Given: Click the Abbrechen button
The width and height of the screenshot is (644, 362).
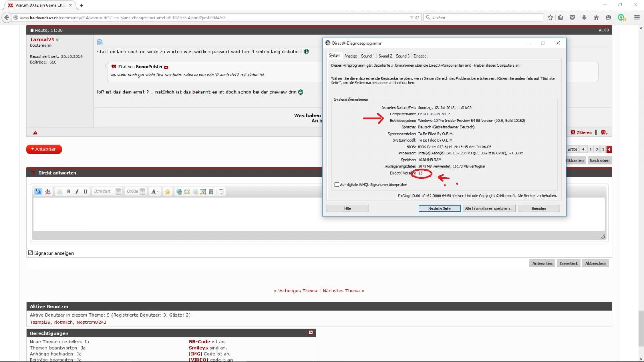Looking at the screenshot, I should 595,263.
